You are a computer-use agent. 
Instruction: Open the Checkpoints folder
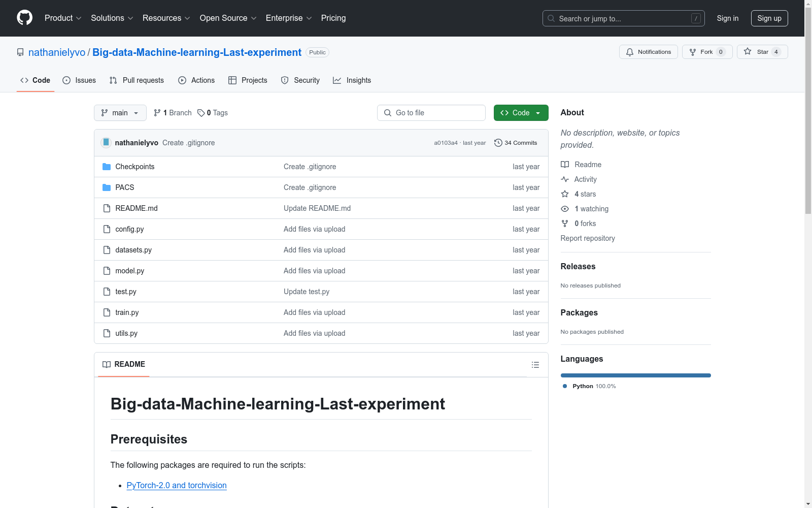[x=135, y=167]
